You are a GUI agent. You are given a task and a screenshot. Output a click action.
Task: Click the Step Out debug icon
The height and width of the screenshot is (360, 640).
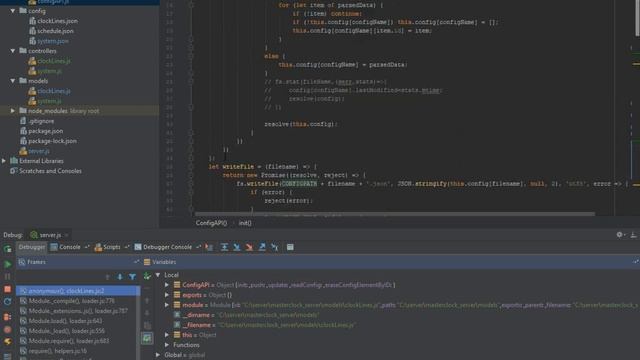(262, 247)
